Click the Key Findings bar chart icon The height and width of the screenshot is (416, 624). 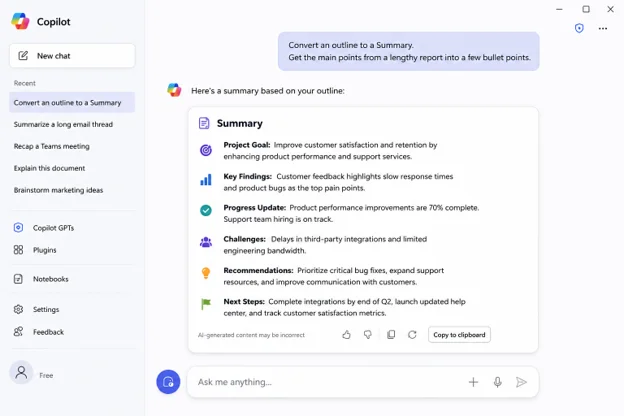click(206, 180)
